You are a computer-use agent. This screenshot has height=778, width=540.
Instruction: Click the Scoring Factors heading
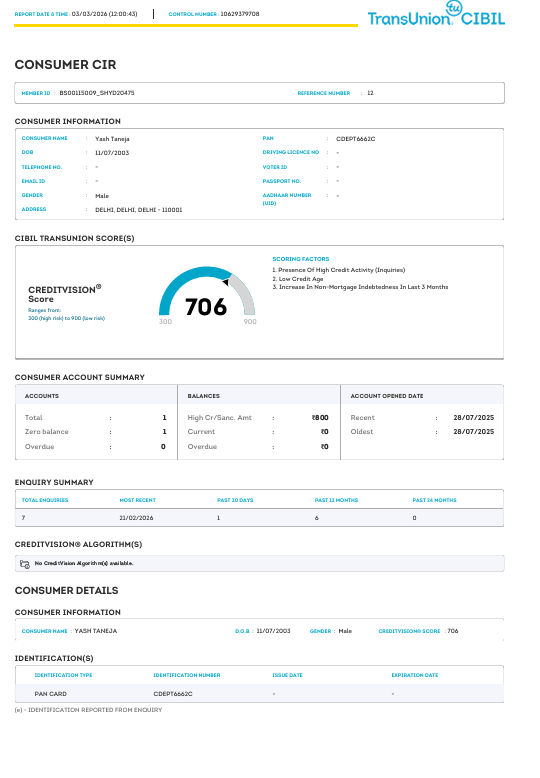(x=301, y=259)
